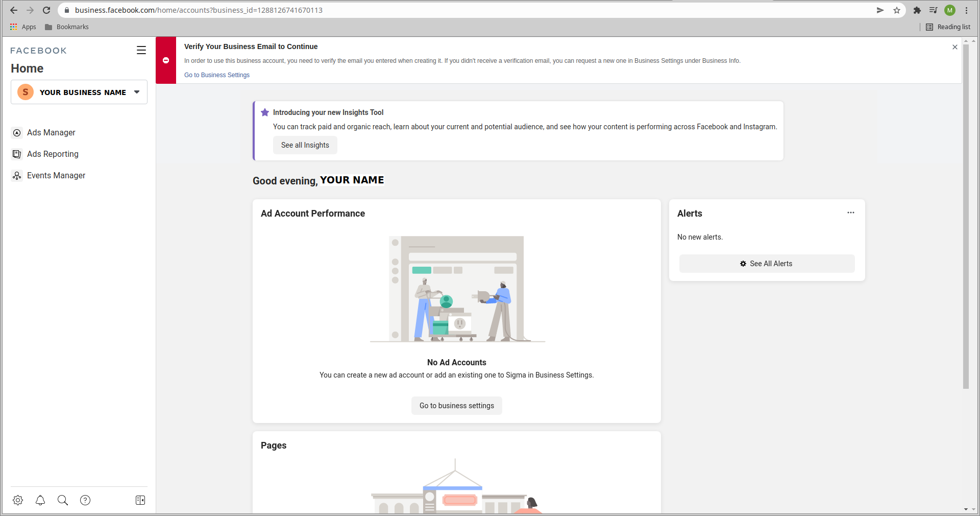This screenshot has width=980, height=516.
Task: Click the orange S business avatar
Action: [26, 92]
